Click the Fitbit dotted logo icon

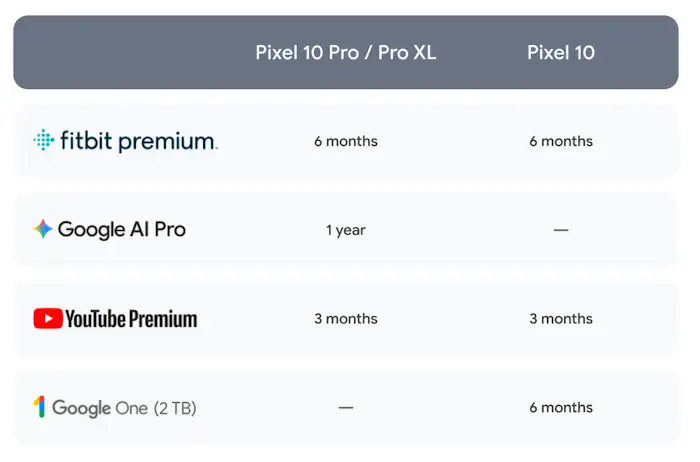tap(43, 141)
